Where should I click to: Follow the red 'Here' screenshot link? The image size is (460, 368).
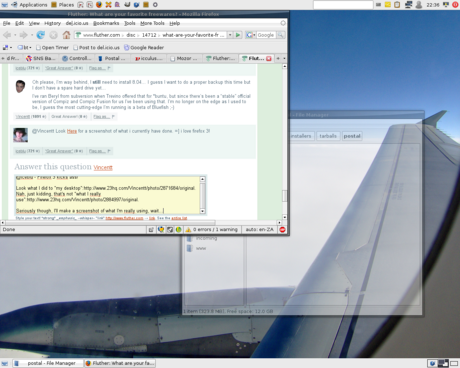coord(72,131)
